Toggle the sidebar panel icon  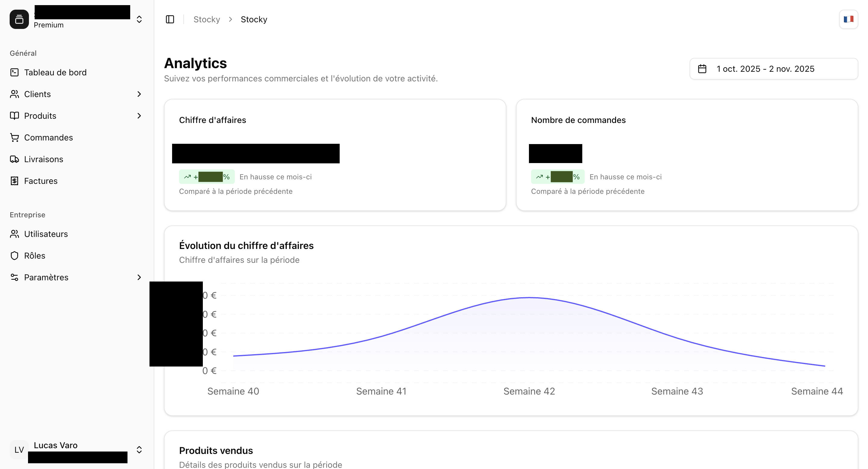[x=170, y=20]
